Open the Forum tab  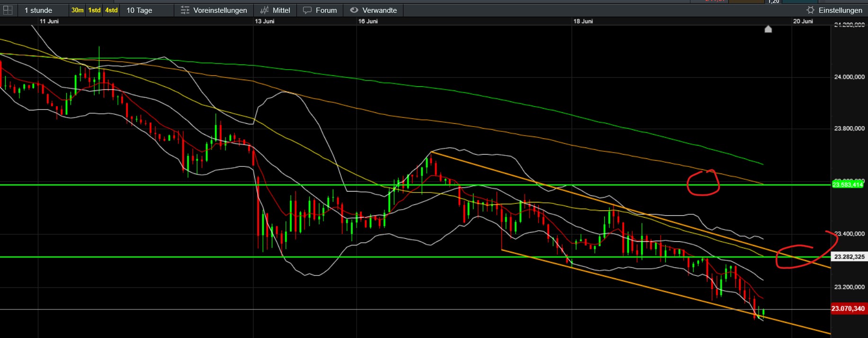[x=320, y=10]
